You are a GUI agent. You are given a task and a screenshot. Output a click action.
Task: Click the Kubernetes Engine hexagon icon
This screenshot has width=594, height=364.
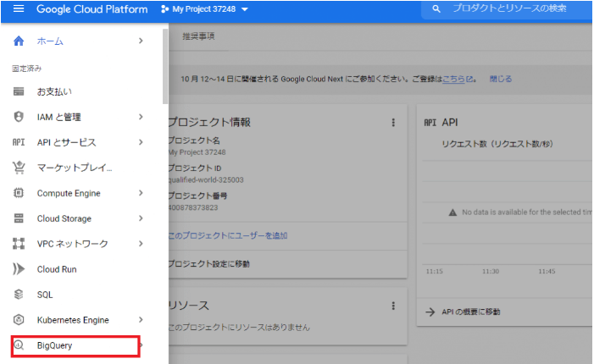click(19, 320)
